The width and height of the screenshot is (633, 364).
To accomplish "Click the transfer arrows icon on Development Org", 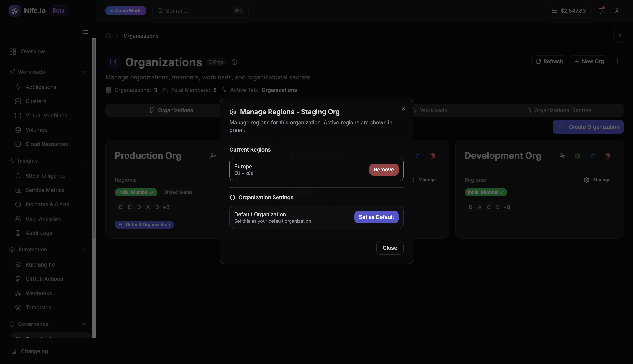I will point(592,156).
